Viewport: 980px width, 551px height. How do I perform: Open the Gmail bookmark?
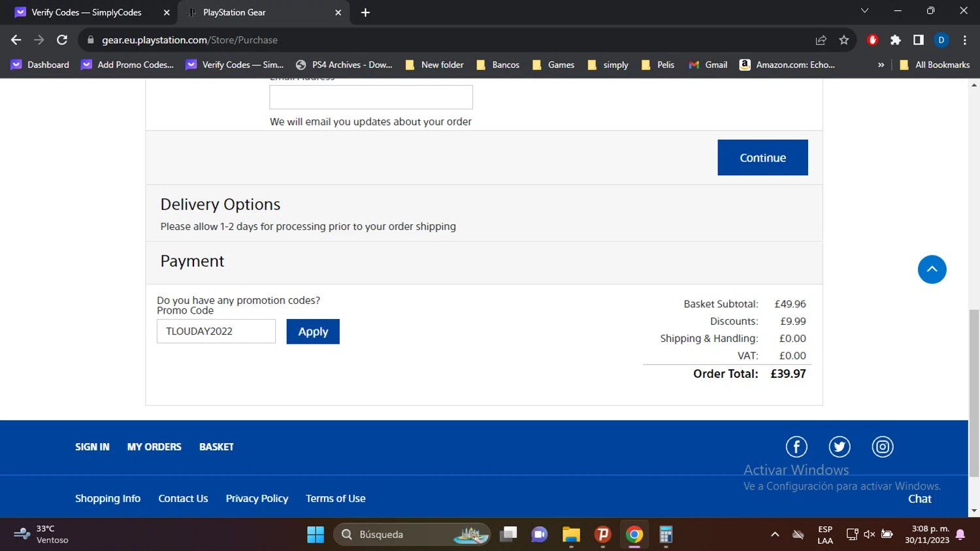pos(708,65)
